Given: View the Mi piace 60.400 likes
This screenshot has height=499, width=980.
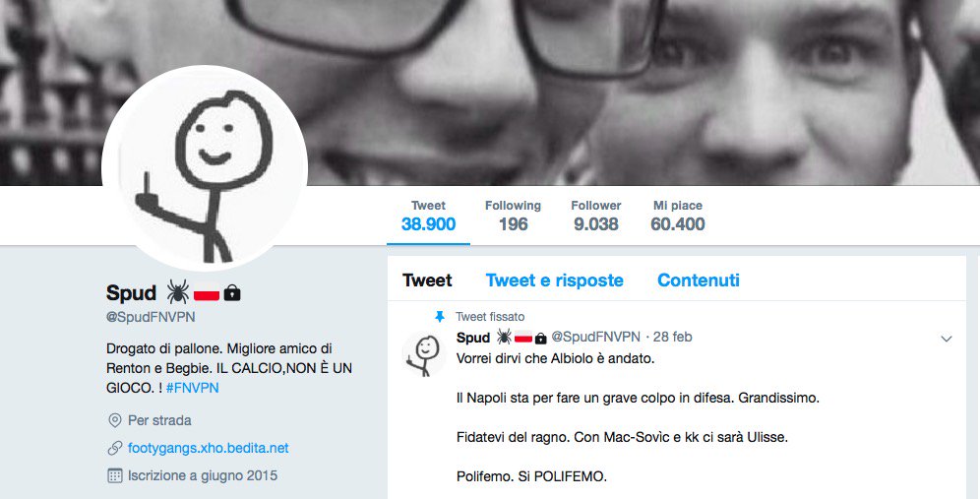Looking at the screenshot, I should (x=678, y=216).
